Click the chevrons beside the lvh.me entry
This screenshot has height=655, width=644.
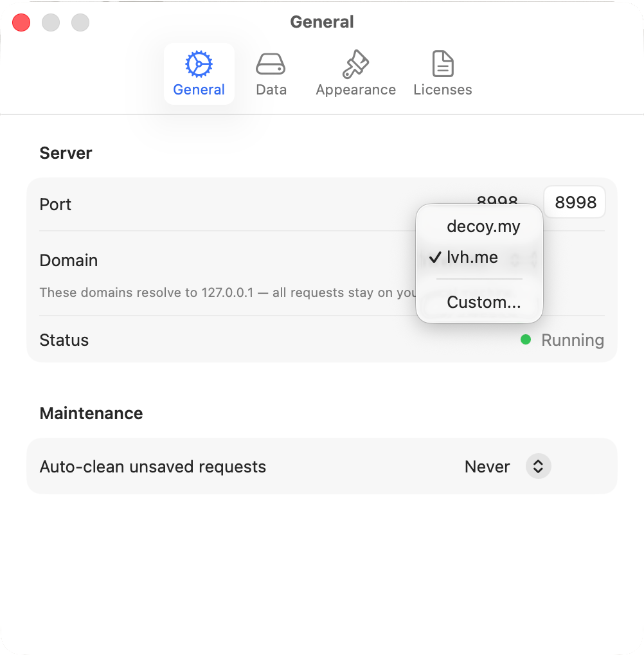(532, 257)
